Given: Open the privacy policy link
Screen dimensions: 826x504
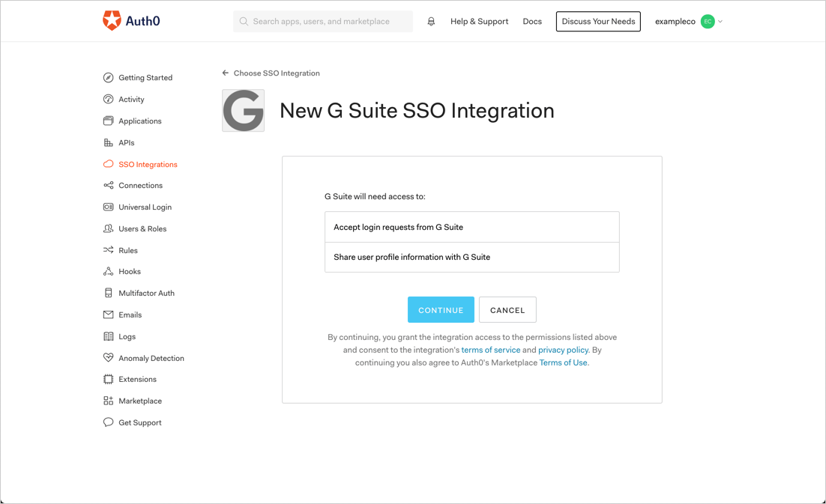Looking at the screenshot, I should tap(563, 350).
